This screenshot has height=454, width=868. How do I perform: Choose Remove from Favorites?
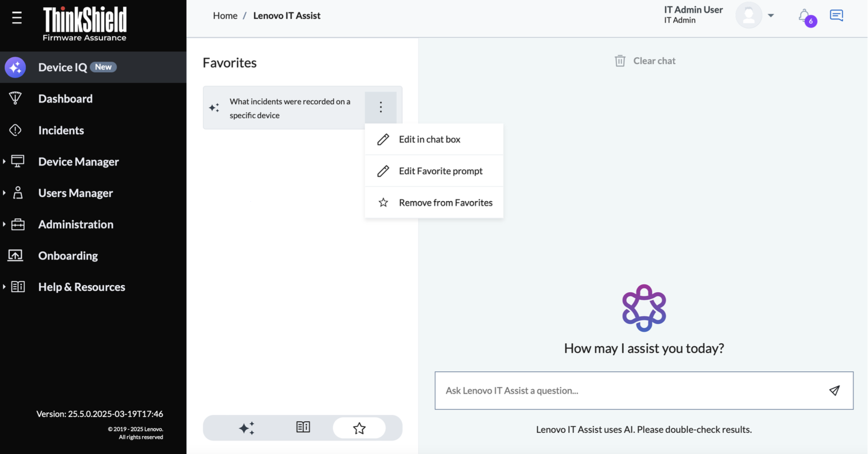click(434, 203)
